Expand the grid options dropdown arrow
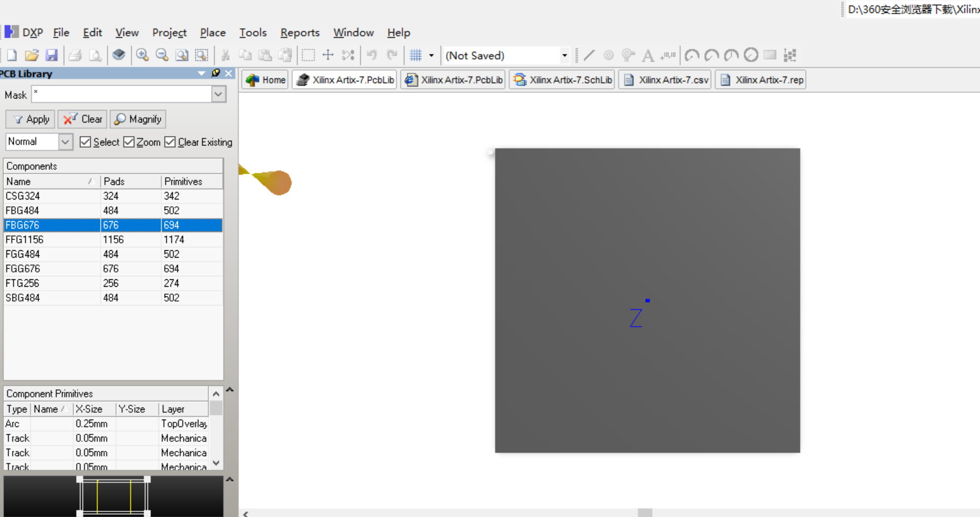 click(431, 55)
